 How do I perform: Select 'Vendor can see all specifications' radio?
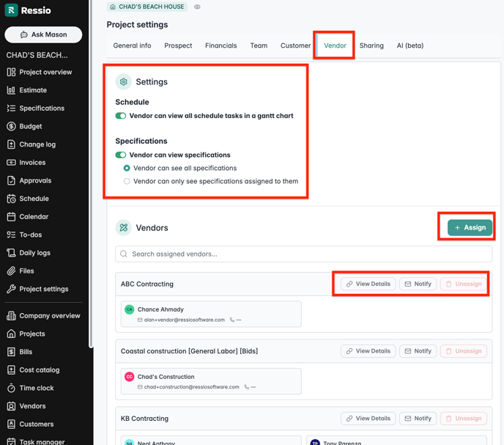click(127, 168)
